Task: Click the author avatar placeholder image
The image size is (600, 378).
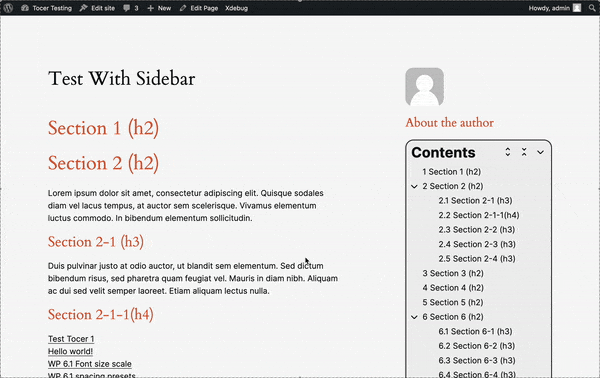Action: coord(424,87)
